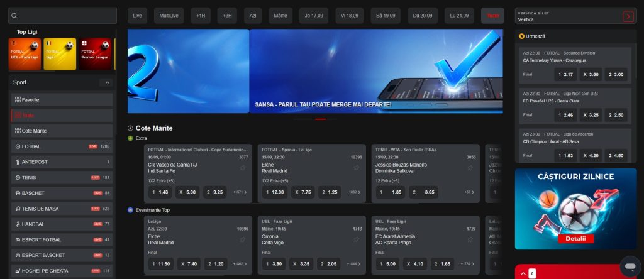Show events for Mâine
Image resolution: width=644 pixels, height=279 pixels.
pyautogui.click(x=280, y=16)
